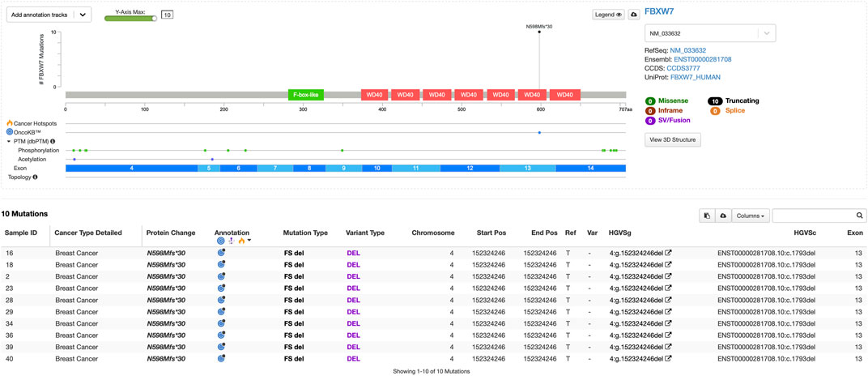Open the FBXW7 gene title link
This screenshot has width=868, height=376.
pyautogui.click(x=659, y=11)
